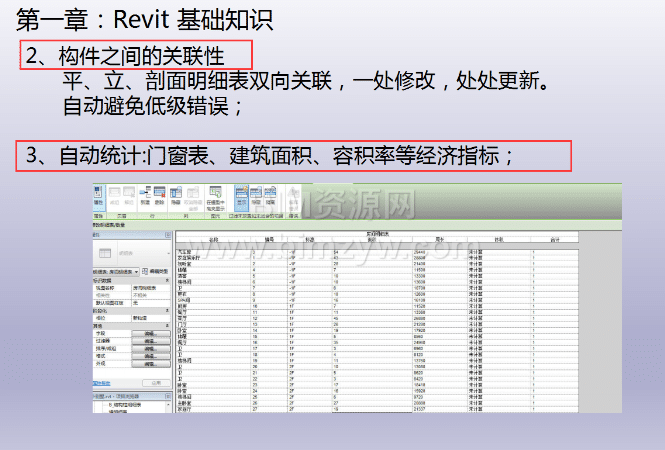Open the Properties (属性) ribbon button
Viewport: 665px width, 450px height.
pos(98,196)
